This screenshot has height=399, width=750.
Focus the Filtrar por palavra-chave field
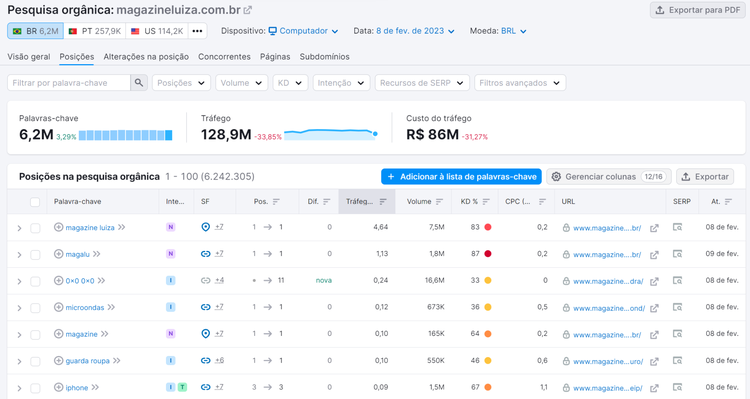[69, 83]
